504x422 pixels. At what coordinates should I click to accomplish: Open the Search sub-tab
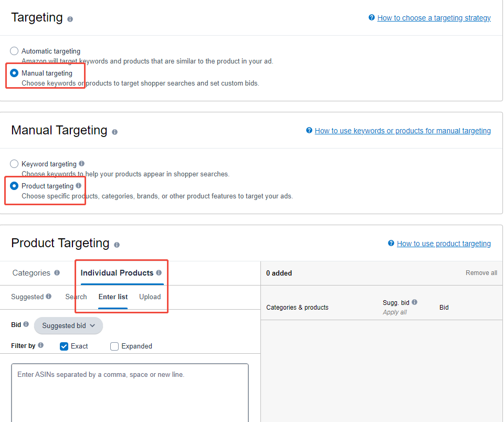[x=76, y=297]
